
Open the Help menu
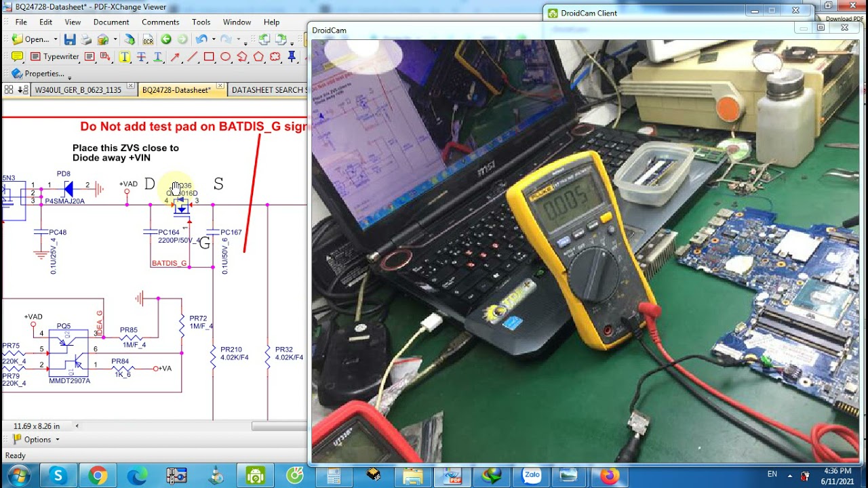coord(271,22)
